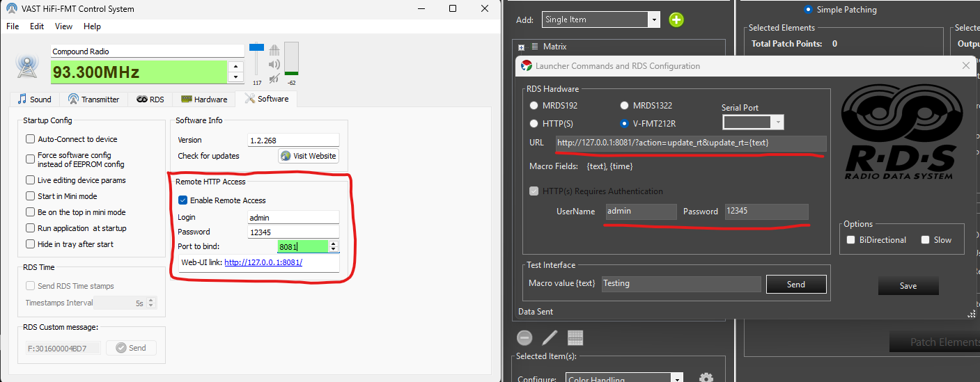Click the muted speaker icon
980x382 pixels.
coord(274,78)
